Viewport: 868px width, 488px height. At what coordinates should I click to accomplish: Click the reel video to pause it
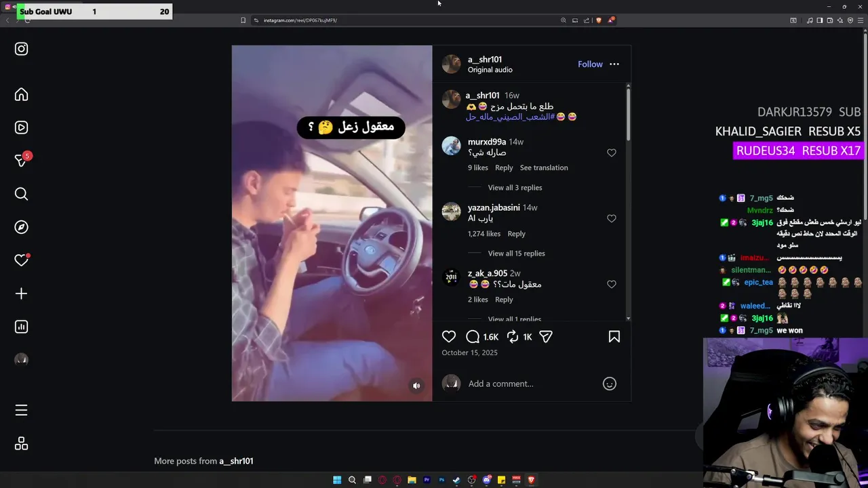click(332, 224)
